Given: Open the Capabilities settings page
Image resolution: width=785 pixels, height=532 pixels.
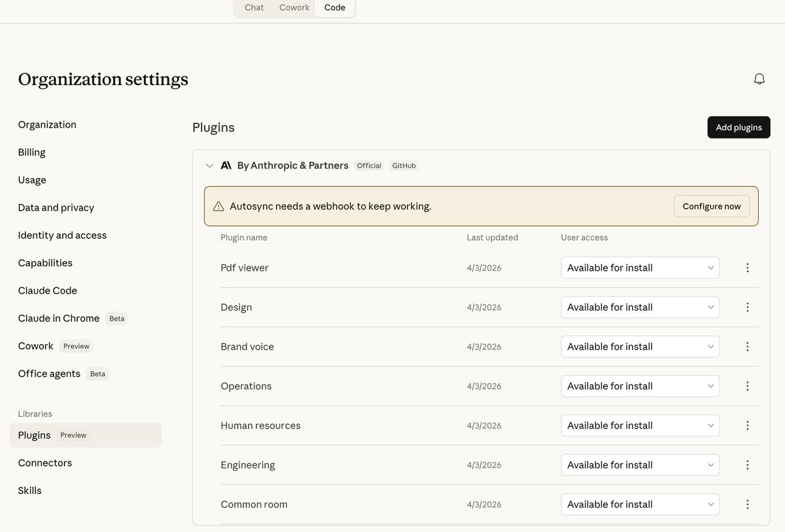Looking at the screenshot, I should tap(45, 263).
